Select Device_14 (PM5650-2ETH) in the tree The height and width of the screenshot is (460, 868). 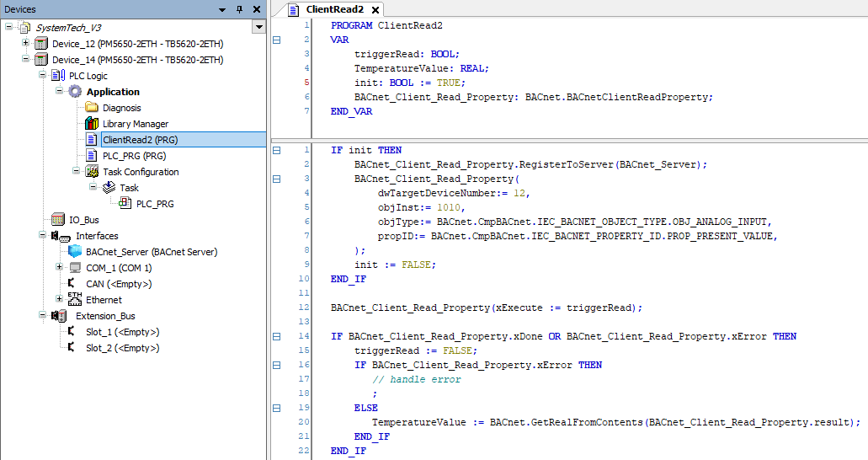coord(138,59)
